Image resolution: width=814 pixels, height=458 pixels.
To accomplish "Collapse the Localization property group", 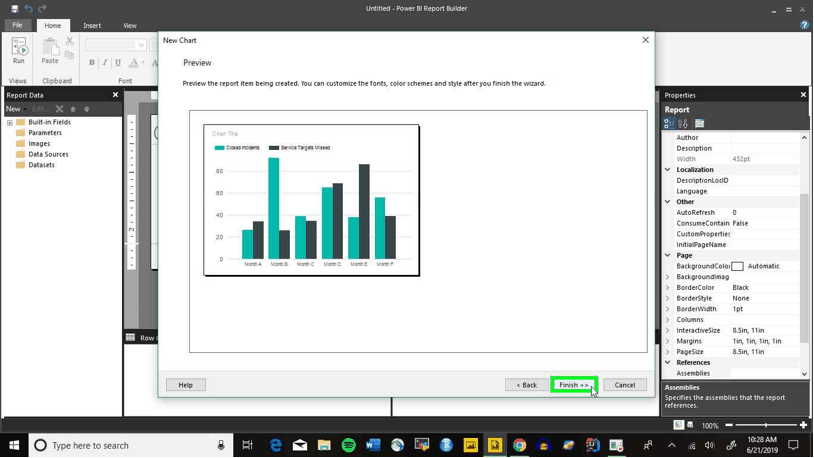I will tap(668, 169).
